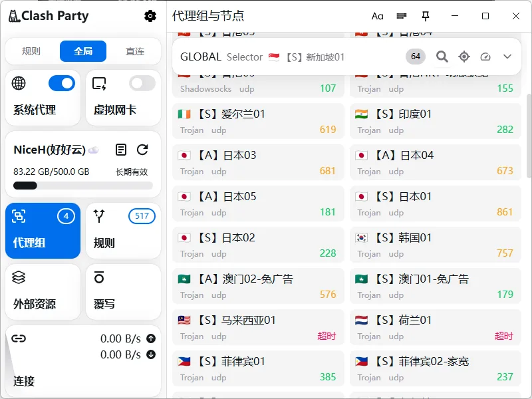
Task: Open the 代理组 card
Action: (x=43, y=231)
